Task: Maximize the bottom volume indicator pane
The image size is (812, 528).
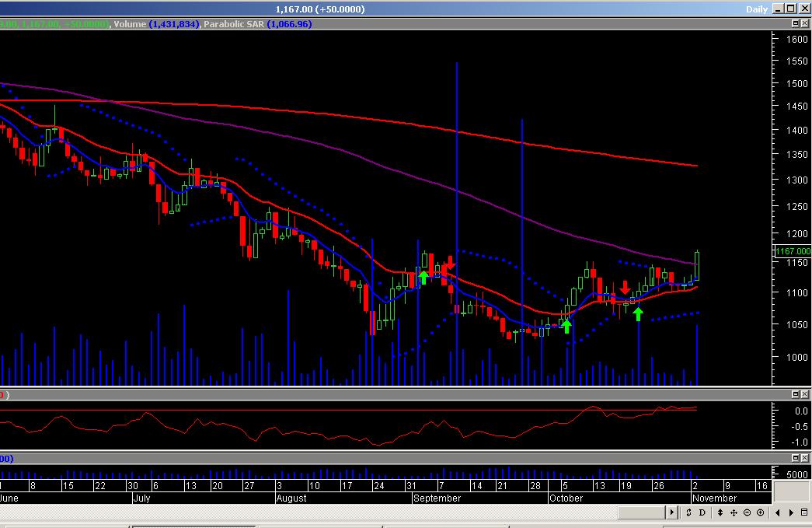Action: click(794, 458)
